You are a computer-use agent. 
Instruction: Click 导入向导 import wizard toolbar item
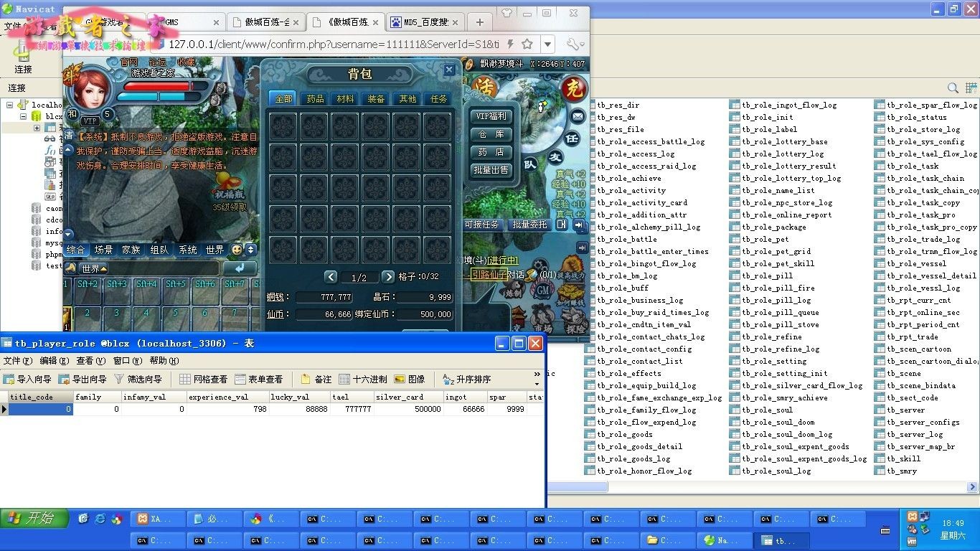pyautogui.click(x=27, y=379)
